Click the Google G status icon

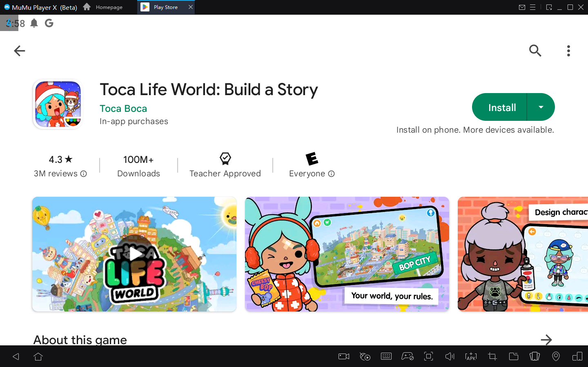click(x=49, y=23)
